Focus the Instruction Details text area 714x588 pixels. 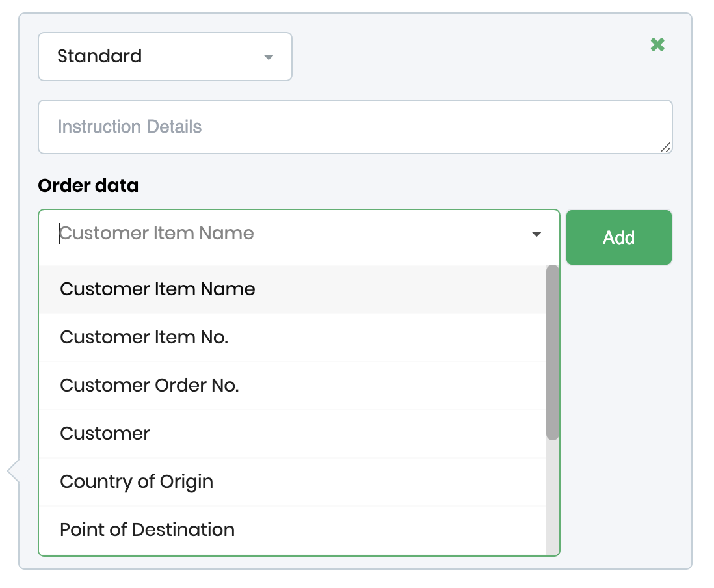tap(354, 127)
